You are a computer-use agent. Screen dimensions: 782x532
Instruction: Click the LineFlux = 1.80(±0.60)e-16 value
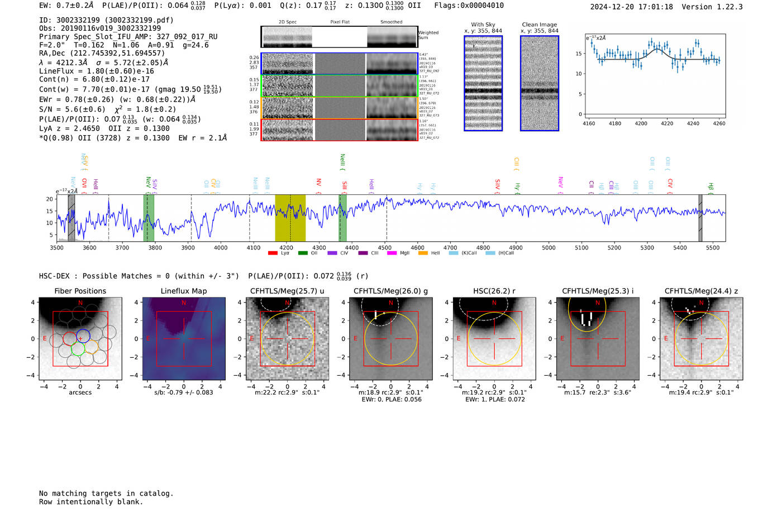97,71
